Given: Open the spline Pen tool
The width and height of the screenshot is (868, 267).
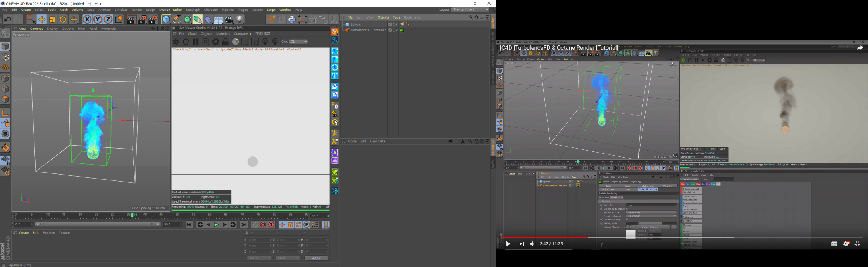Looking at the screenshot, I should [x=177, y=19].
